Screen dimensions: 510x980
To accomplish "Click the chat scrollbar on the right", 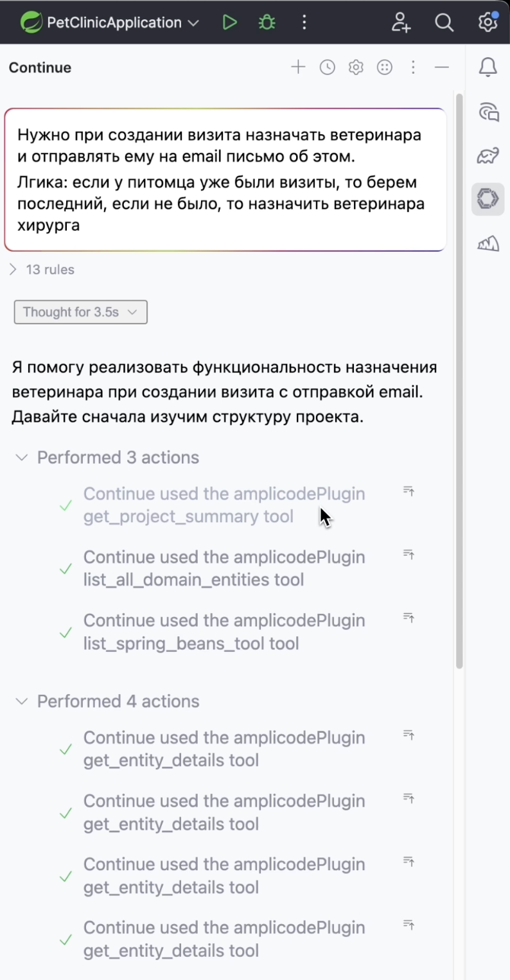I will click(459, 379).
